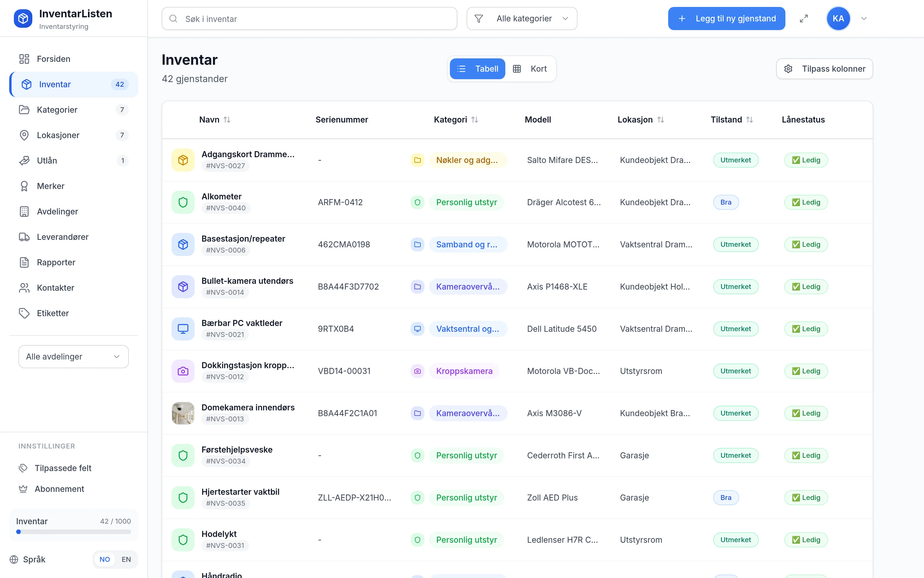The height and width of the screenshot is (578, 924).
Task: Switch language to EN
Action: coord(126,559)
